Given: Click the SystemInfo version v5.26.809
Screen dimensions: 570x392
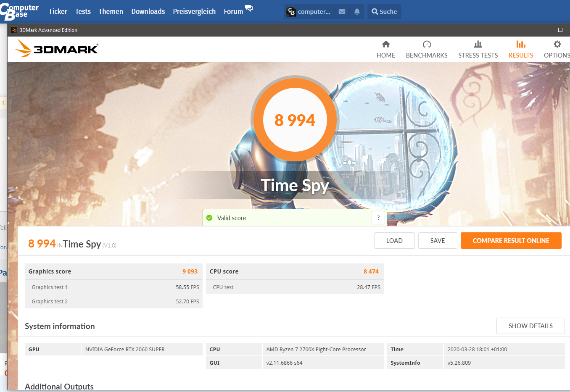Looking at the screenshot, I should click(x=459, y=363).
